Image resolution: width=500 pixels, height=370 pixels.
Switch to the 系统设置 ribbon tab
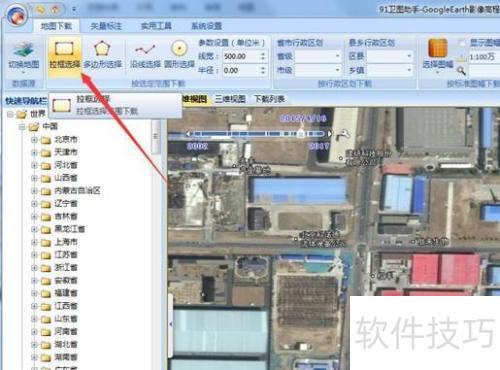tap(206, 26)
